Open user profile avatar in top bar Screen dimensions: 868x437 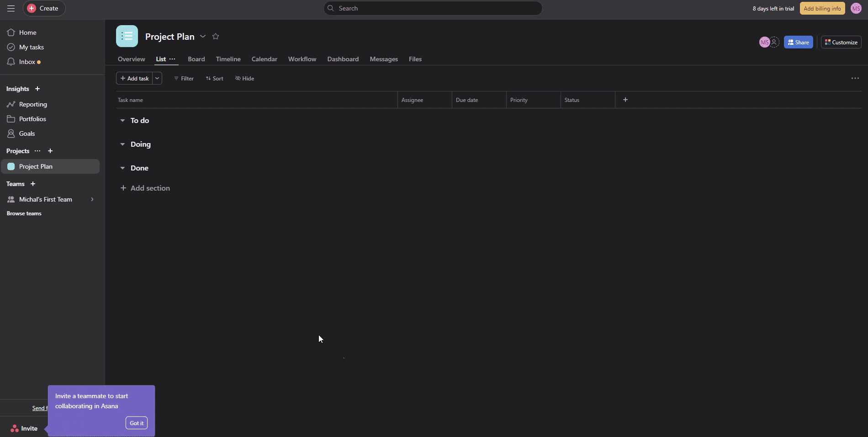(x=856, y=8)
